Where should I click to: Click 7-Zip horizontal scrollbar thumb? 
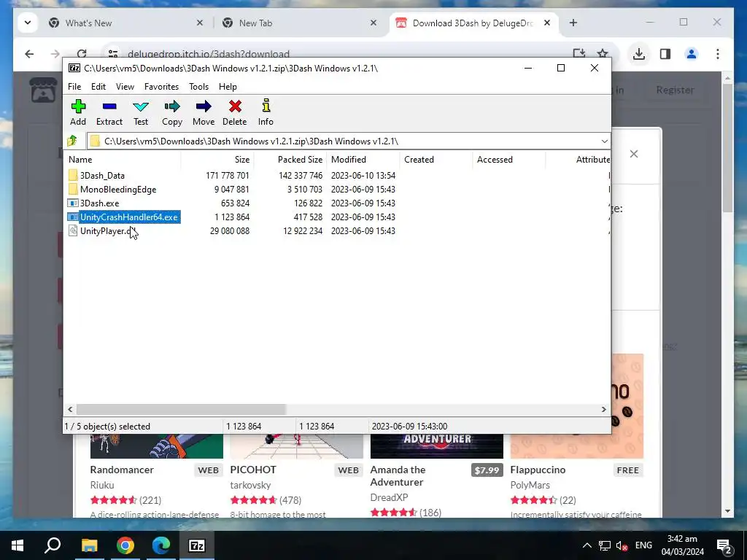coord(181,409)
